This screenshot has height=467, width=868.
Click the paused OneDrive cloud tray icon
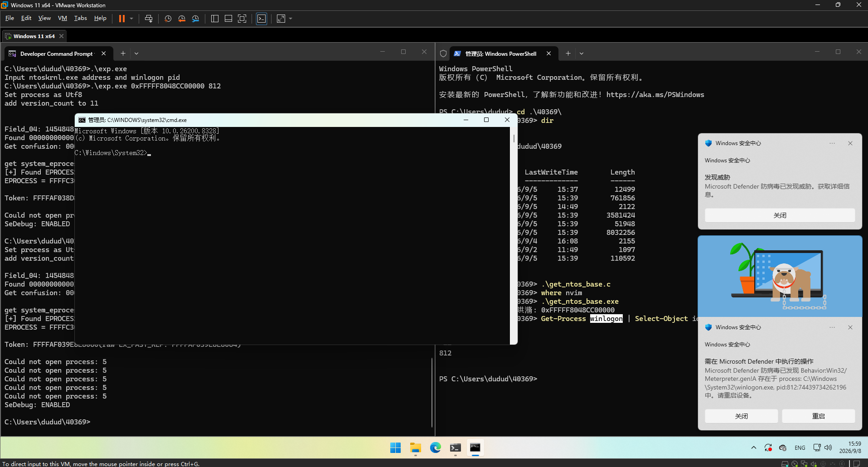click(x=783, y=448)
